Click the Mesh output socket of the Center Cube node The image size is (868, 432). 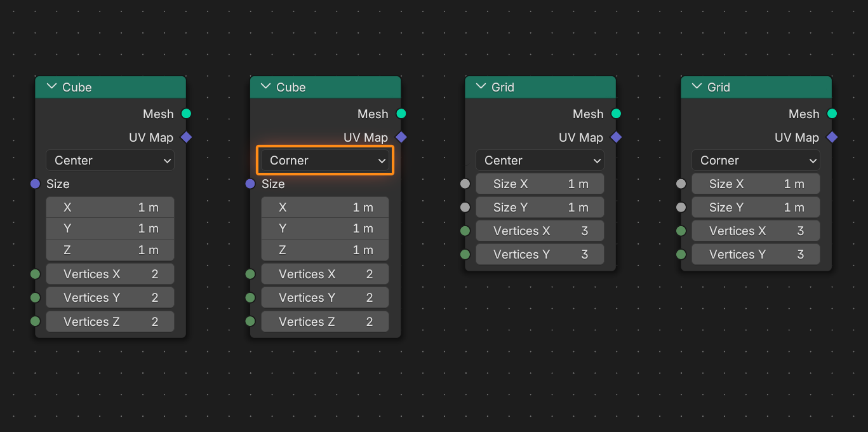click(186, 114)
